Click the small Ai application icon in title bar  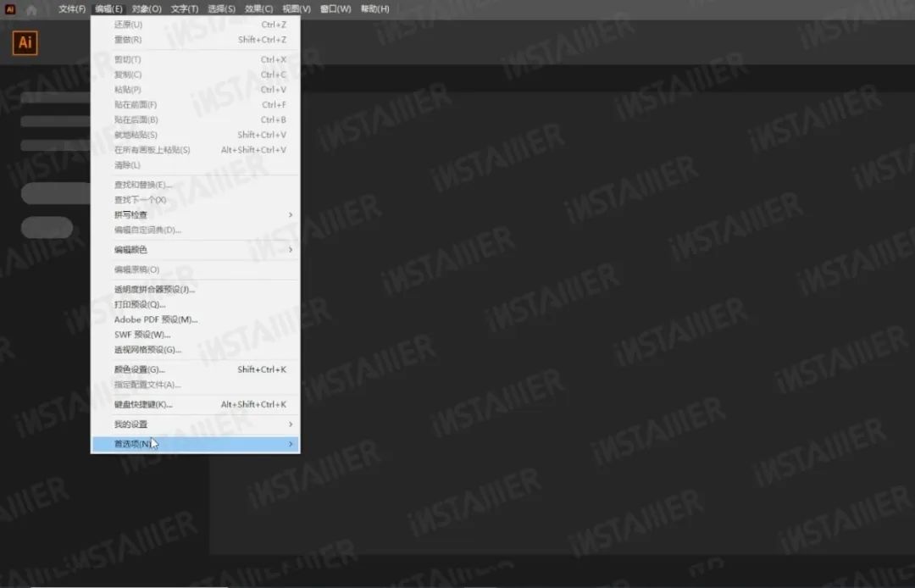click(10, 9)
